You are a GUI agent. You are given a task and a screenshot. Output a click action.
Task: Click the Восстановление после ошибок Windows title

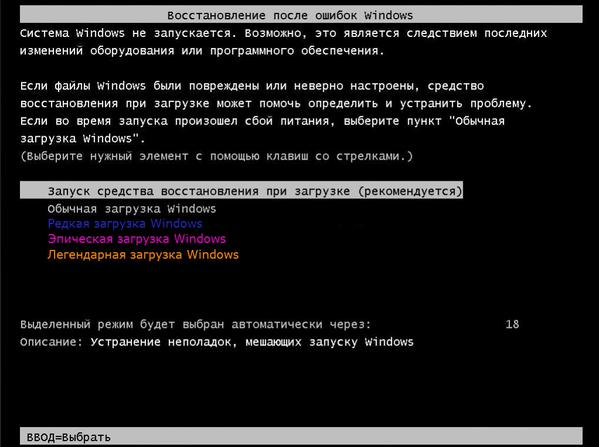(290, 15)
